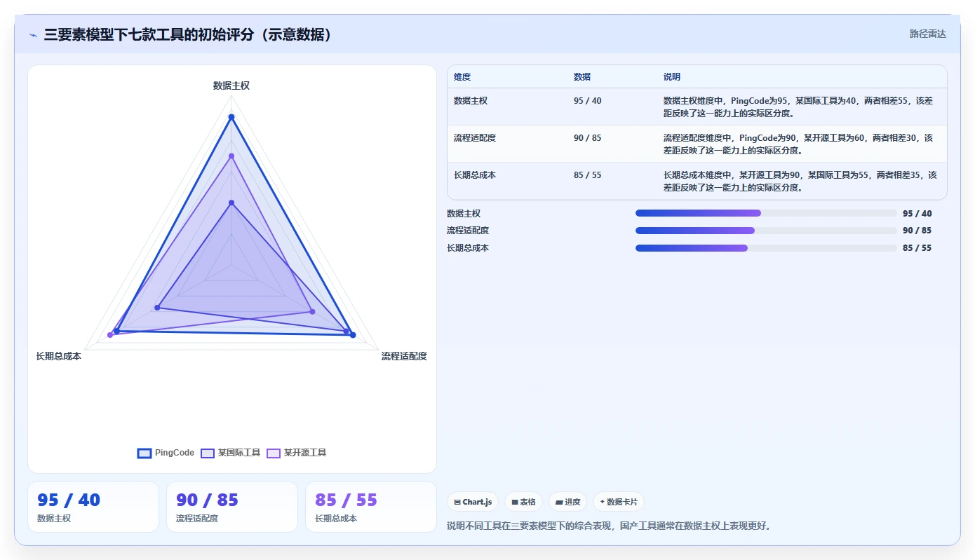This screenshot has width=975, height=560.
Task: Click the 某国际工具 legend color box
Action: (x=208, y=453)
